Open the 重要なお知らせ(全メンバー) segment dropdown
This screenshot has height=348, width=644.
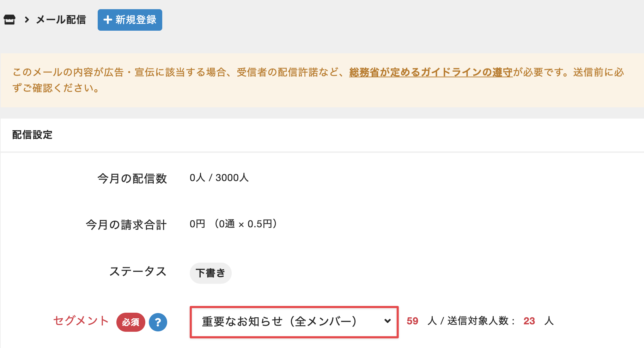[x=294, y=322]
